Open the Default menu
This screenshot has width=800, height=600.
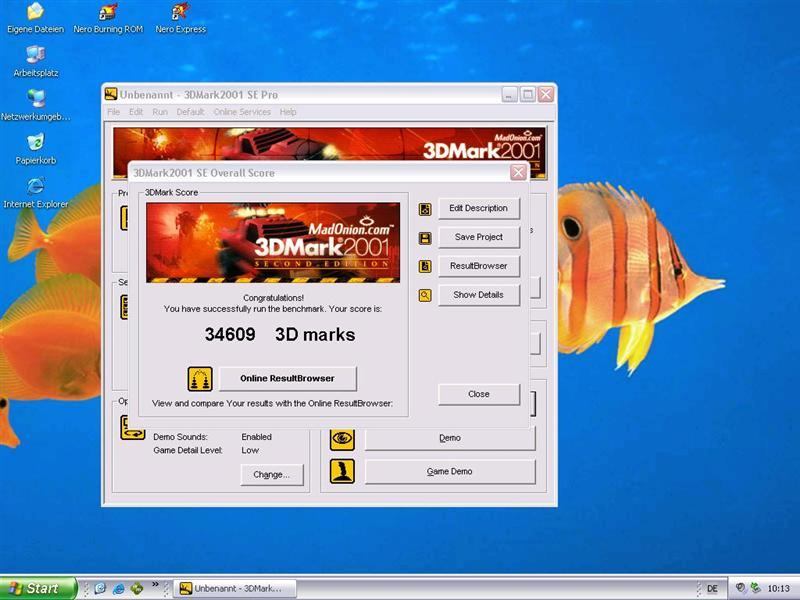190,112
